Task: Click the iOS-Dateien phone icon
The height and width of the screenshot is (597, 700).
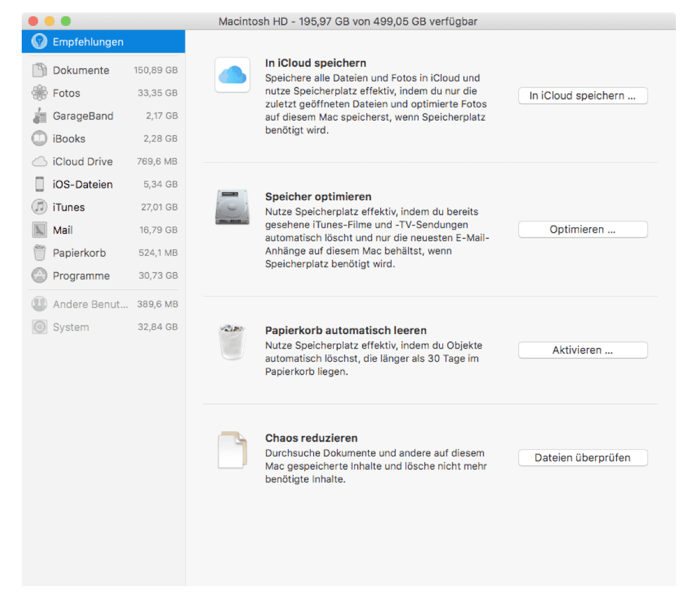Action: click(x=39, y=184)
